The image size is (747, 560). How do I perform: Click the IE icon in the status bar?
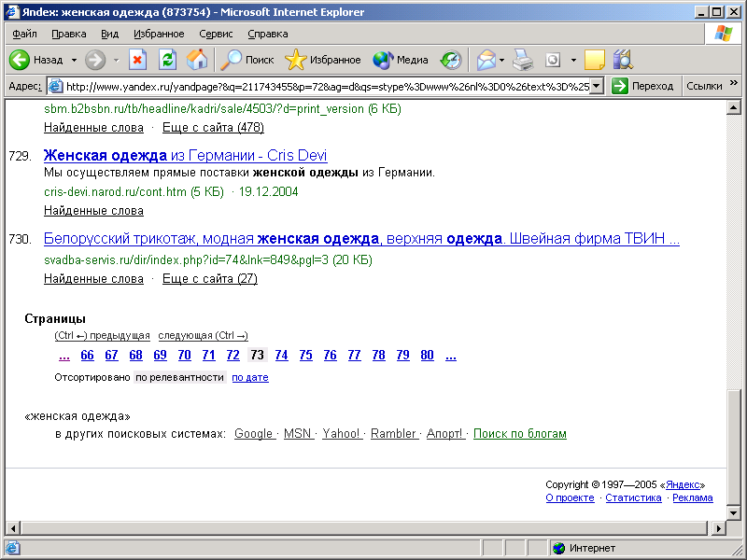[x=12, y=548]
